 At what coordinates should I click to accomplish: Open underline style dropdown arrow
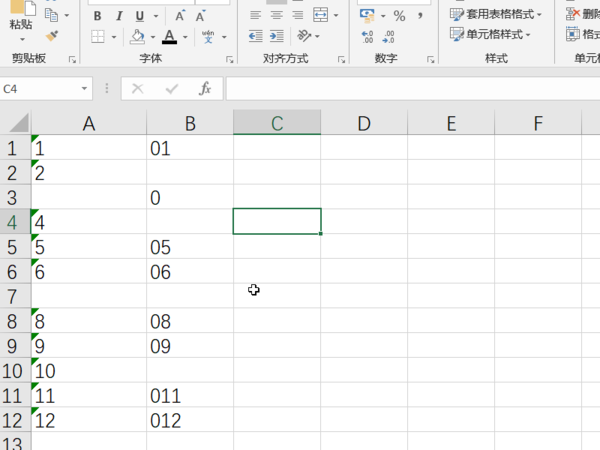156,16
